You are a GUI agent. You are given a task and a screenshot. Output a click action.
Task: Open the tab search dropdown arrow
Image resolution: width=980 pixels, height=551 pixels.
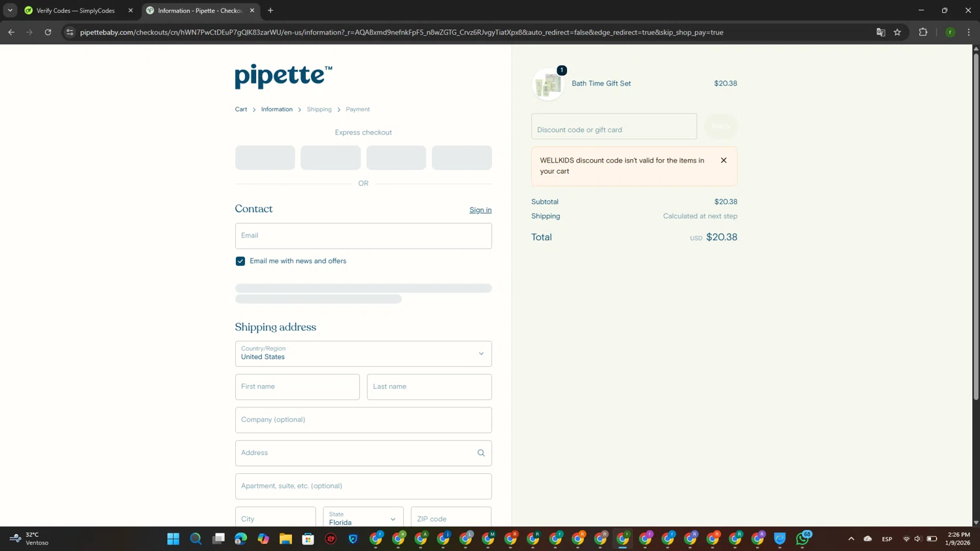click(x=10, y=10)
